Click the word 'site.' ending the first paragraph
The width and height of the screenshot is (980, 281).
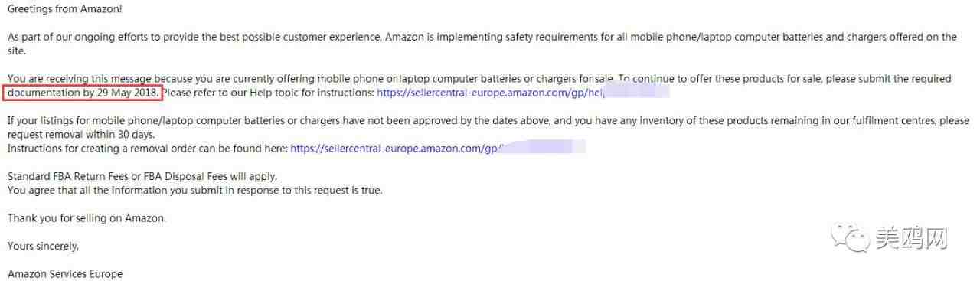coord(17,51)
